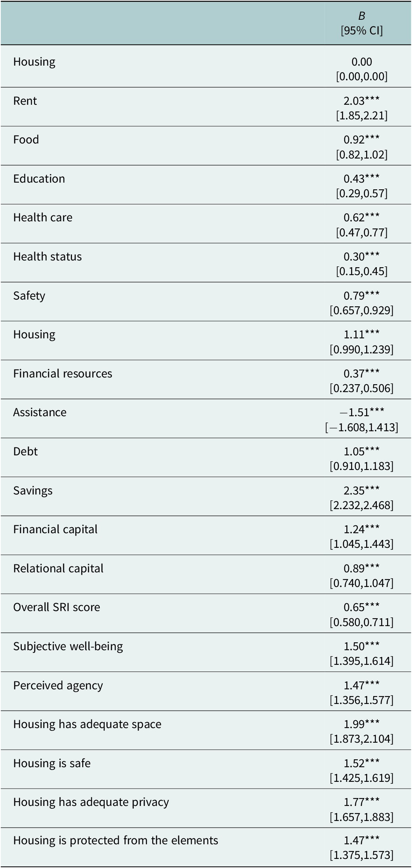This screenshot has height=868, width=412.
Task: Select the Housing is safe label
Action: tap(52, 763)
